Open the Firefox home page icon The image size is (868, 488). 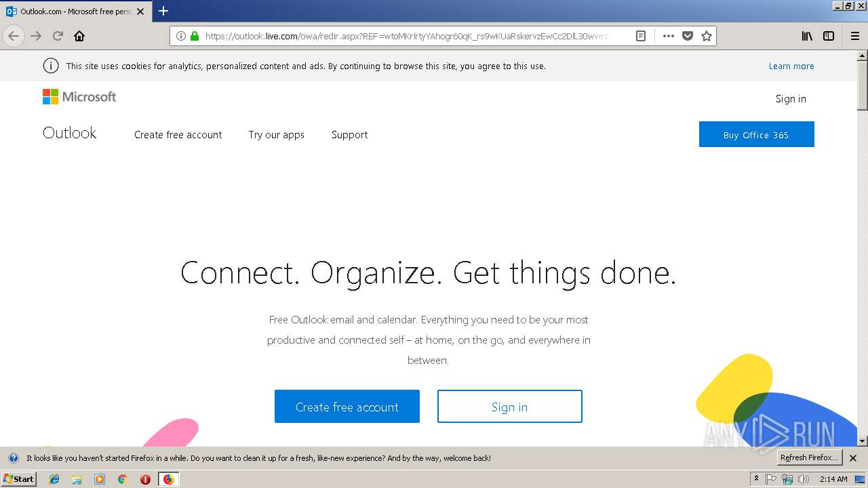pyautogui.click(x=79, y=36)
